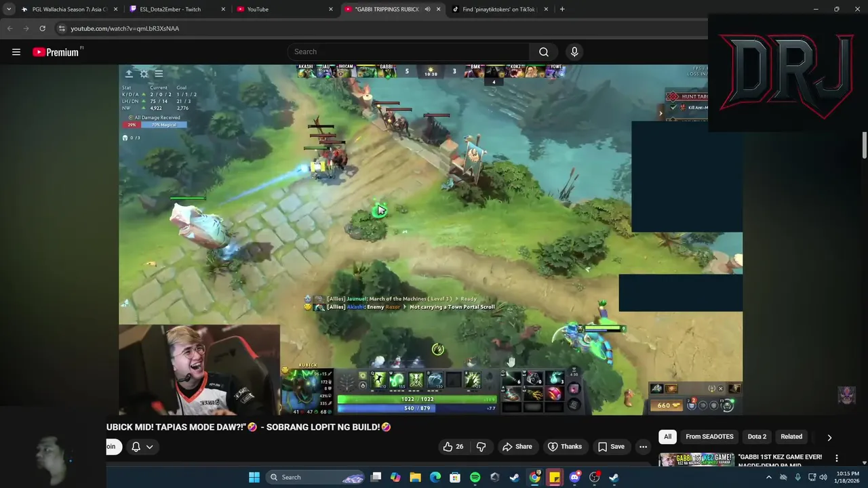Open Microsoft Store from taskbar
Screen dimensions: 868x488
[455, 477]
